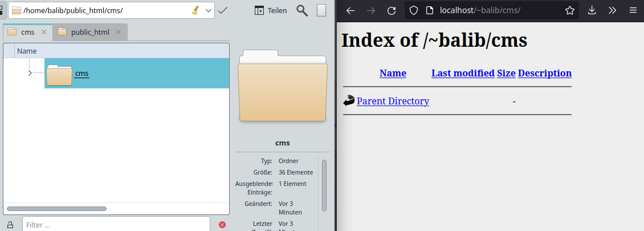Image resolution: width=644 pixels, height=231 pixels.
Task: Open the Firefox downloads panel
Action: (x=592, y=10)
